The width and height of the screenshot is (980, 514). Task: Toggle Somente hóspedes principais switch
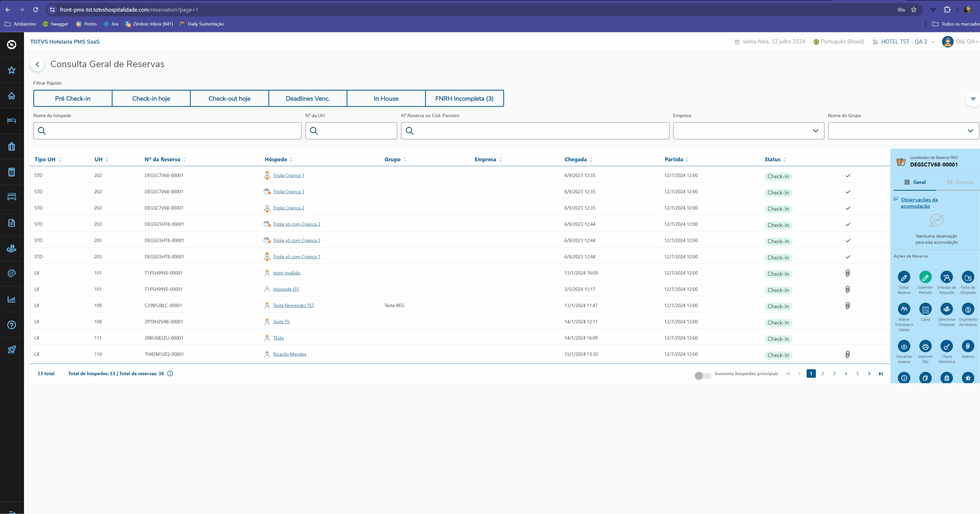click(x=702, y=375)
